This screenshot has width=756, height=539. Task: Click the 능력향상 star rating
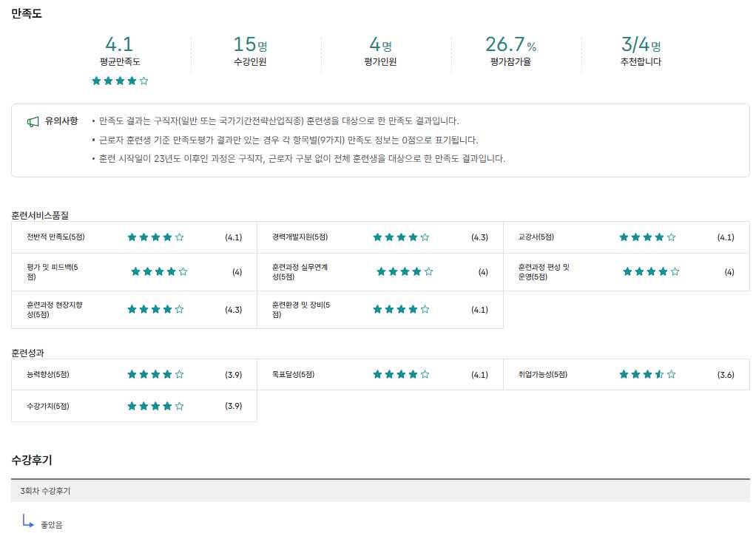coord(155,375)
